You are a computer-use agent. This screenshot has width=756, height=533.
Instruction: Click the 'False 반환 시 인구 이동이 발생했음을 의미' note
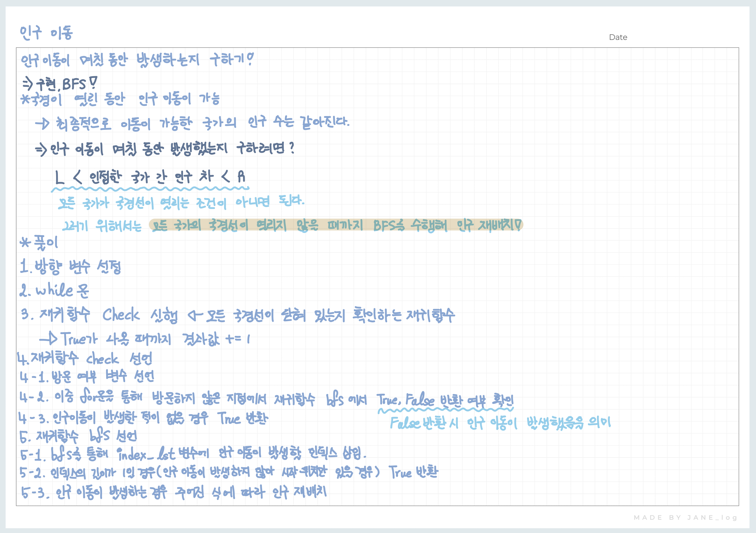500,423
